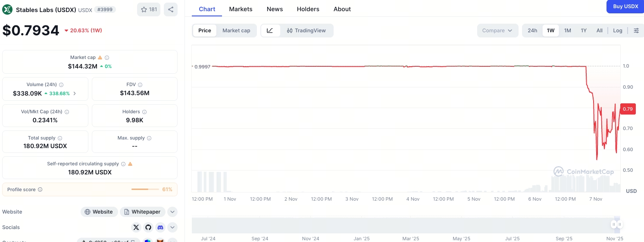Open the Discord social link
This screenshot has height=242, width=644.
point(160,227)
